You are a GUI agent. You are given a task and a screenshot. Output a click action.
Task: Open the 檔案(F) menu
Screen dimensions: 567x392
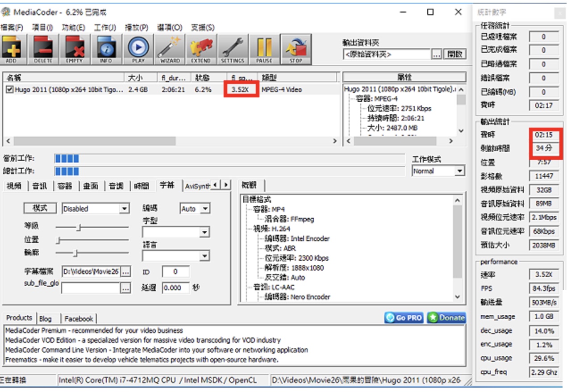(12, 28)
